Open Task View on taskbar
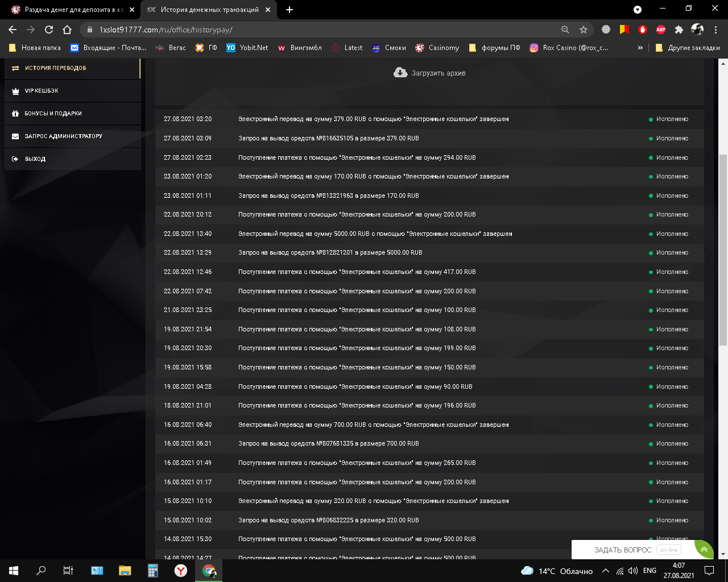728x582 pixels. click(x=68, y=571)
